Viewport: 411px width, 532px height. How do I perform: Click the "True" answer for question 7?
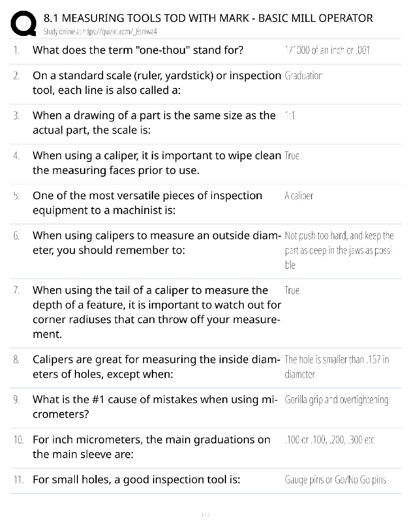292,291
